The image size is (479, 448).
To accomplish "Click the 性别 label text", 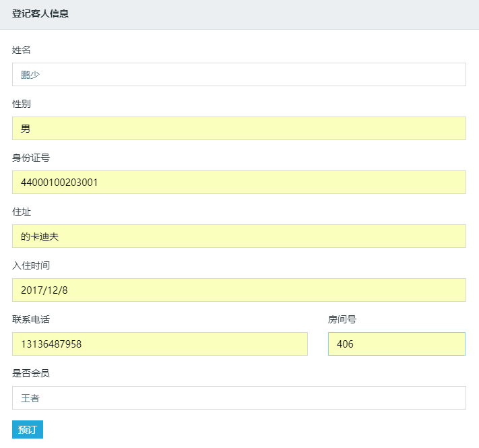I will pos(22,104).
